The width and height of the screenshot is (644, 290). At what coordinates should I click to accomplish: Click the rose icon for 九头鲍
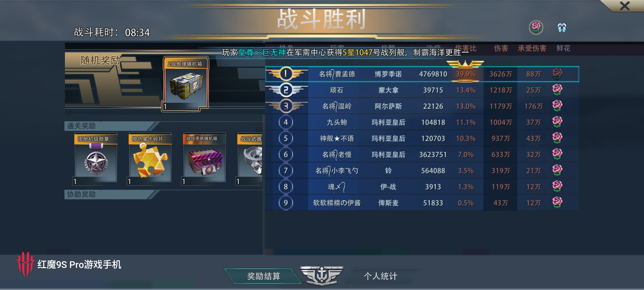557,122
